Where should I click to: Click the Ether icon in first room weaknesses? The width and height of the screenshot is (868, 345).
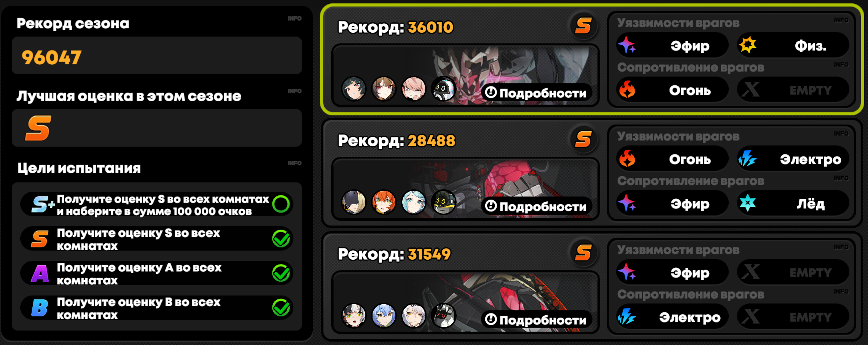coord(627,45)
